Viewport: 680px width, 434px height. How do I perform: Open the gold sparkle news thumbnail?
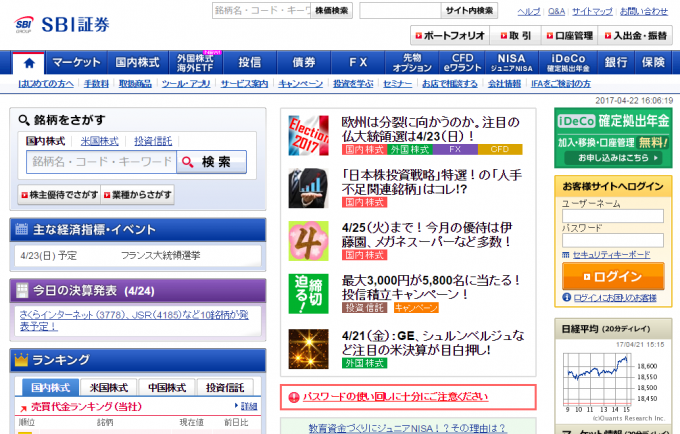point(308,349)
